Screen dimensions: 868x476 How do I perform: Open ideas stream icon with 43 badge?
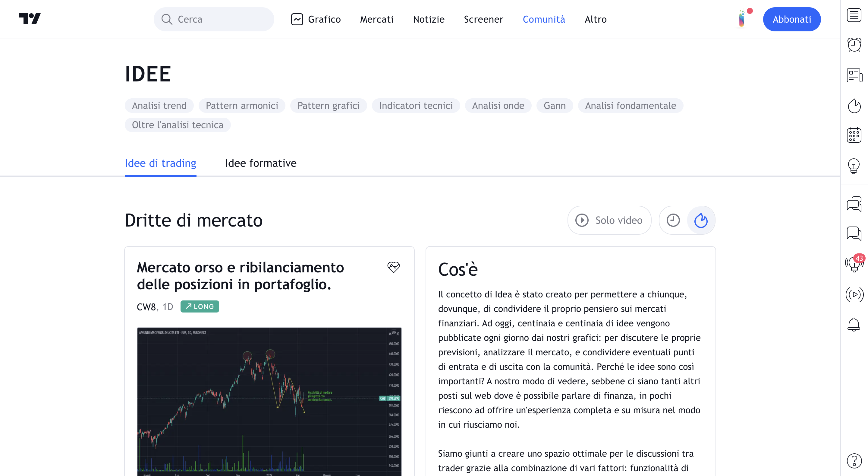(x=854, y=263)
